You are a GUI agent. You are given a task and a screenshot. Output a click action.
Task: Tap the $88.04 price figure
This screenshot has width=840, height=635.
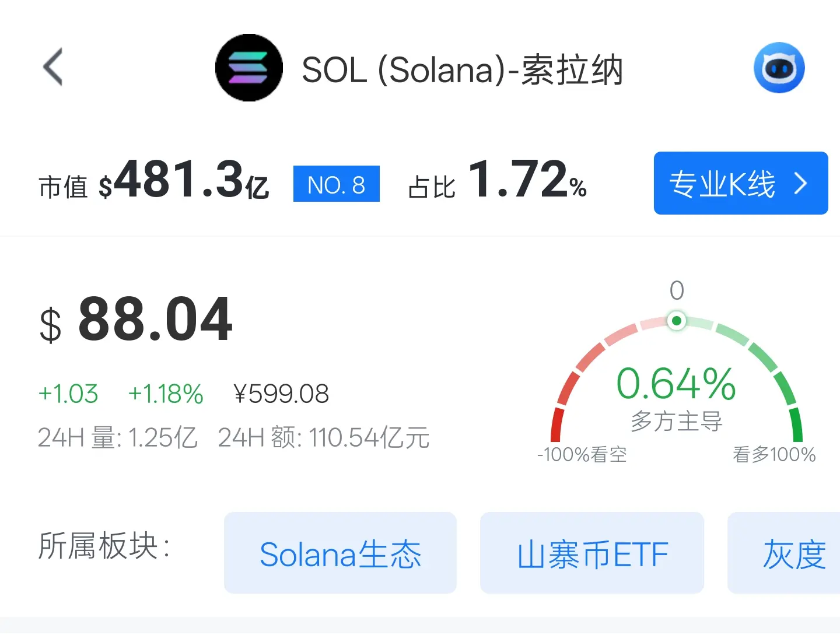136,320
